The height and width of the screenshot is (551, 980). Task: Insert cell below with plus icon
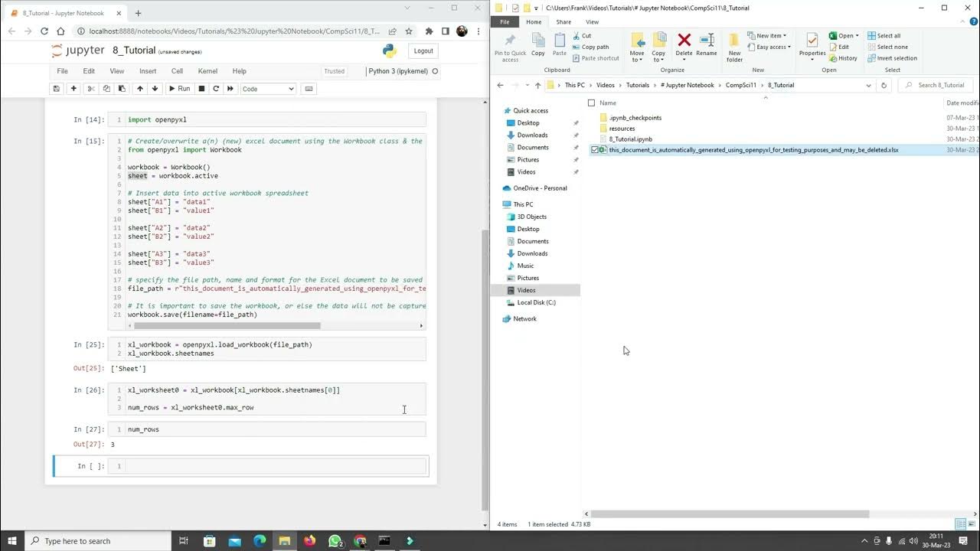73,89
